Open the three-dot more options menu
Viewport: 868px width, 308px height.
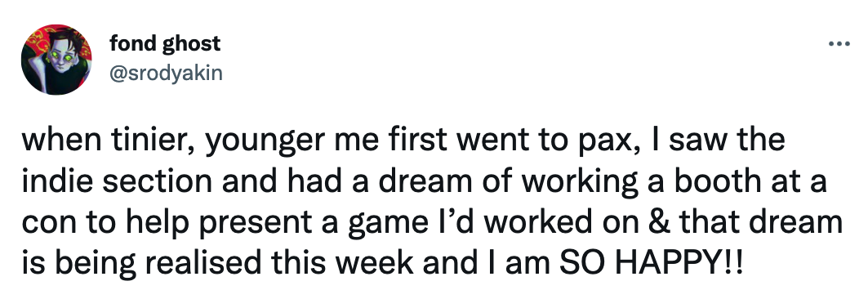click(839, 44)
